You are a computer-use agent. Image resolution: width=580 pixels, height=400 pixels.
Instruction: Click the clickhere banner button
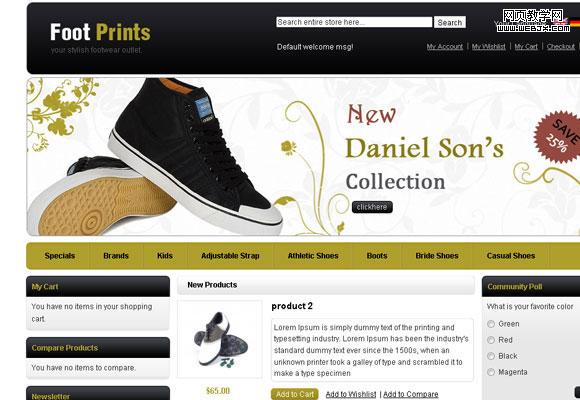click(x=372, y=207)
